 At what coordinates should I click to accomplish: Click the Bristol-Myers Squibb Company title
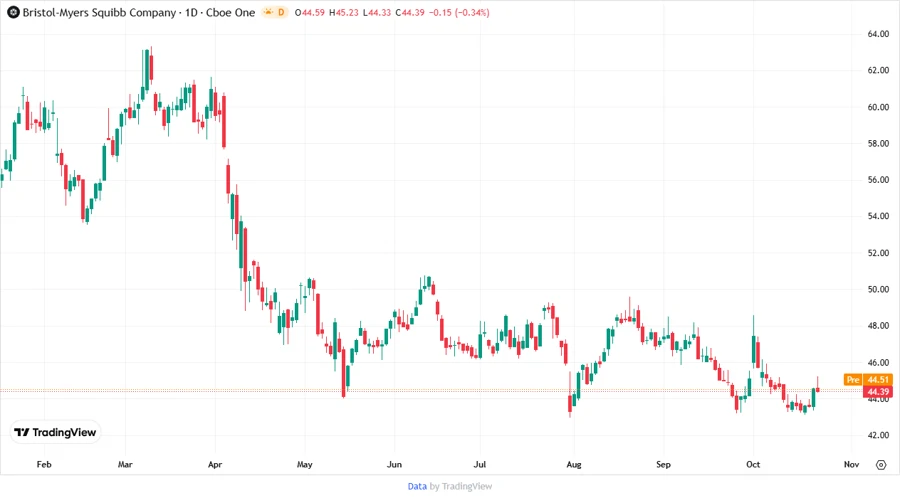point(99,13)
